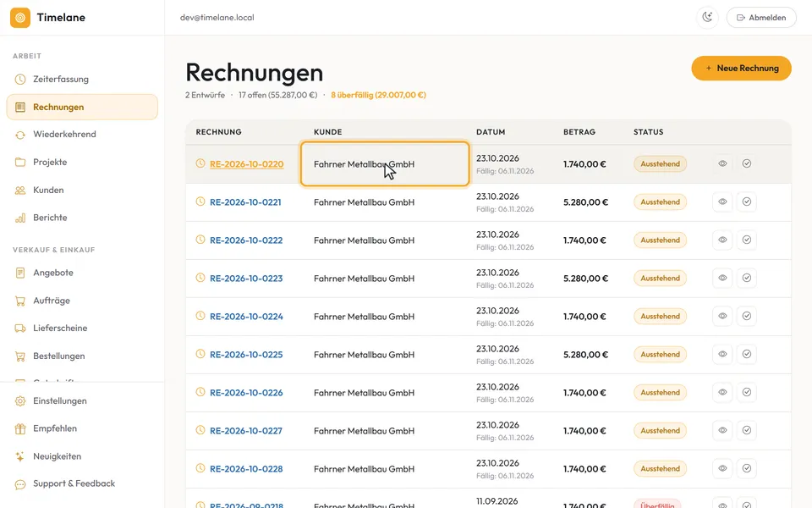Click Ausstehend badge for RE-2026-10-0221
The width and height of the screenshot is (812, 508).
coord(661,202)
